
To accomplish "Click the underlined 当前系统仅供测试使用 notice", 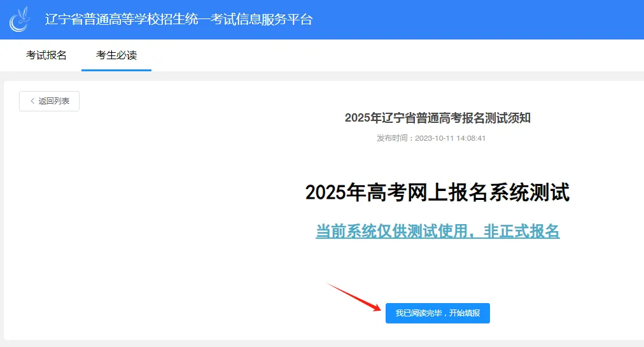I will pos(437,231).
